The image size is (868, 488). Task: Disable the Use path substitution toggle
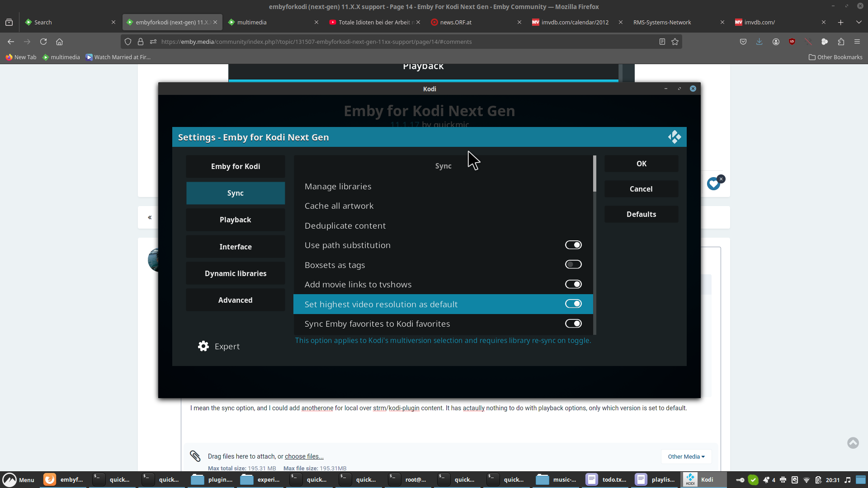coord(573,245)
